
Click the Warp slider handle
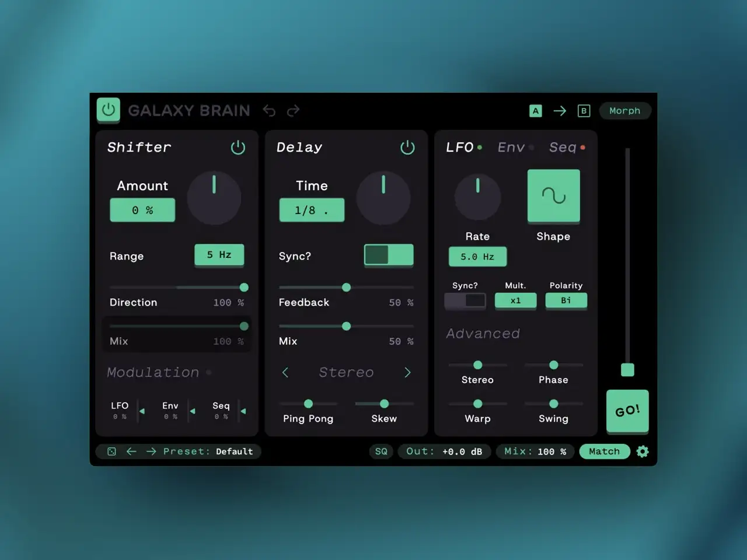pos(477,404)
